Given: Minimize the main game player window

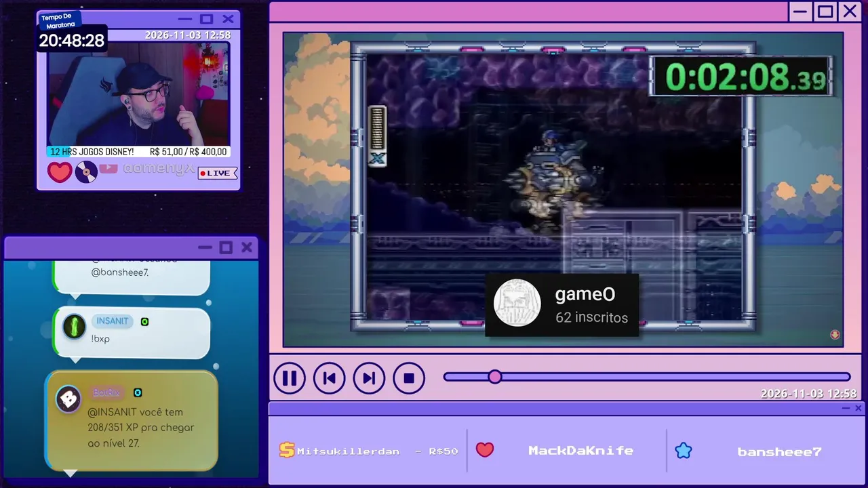Looking at the screenshot, I should pos(801,11).
